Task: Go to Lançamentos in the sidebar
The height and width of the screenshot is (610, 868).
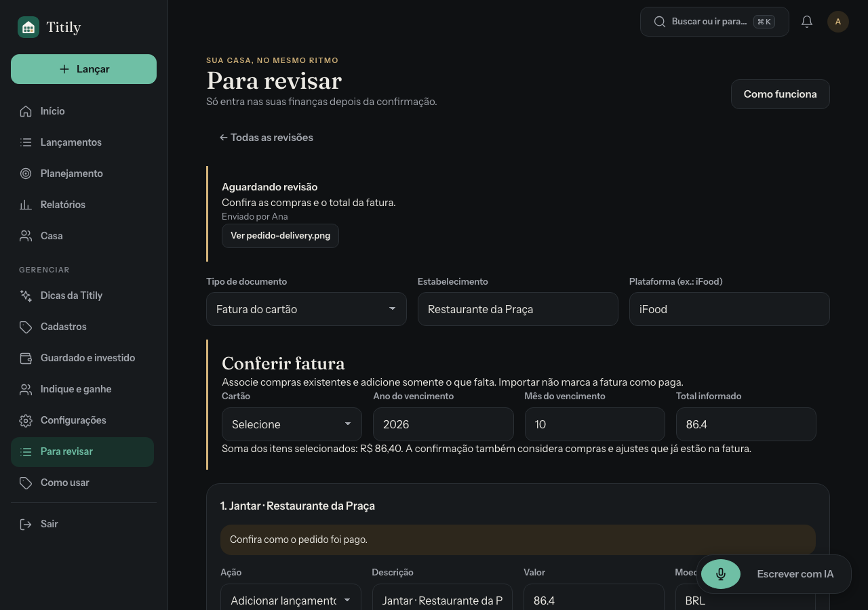Action: point(83,142)
